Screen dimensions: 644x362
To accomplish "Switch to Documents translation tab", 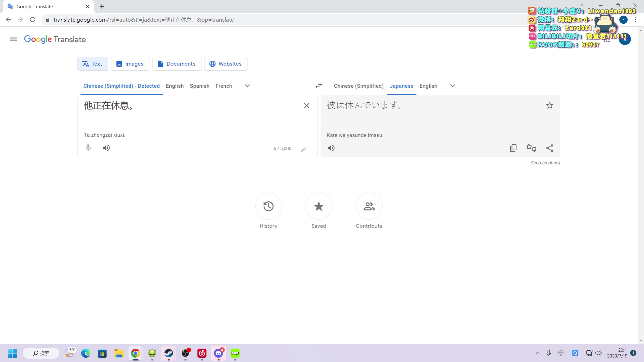I will tap(177, 64).
